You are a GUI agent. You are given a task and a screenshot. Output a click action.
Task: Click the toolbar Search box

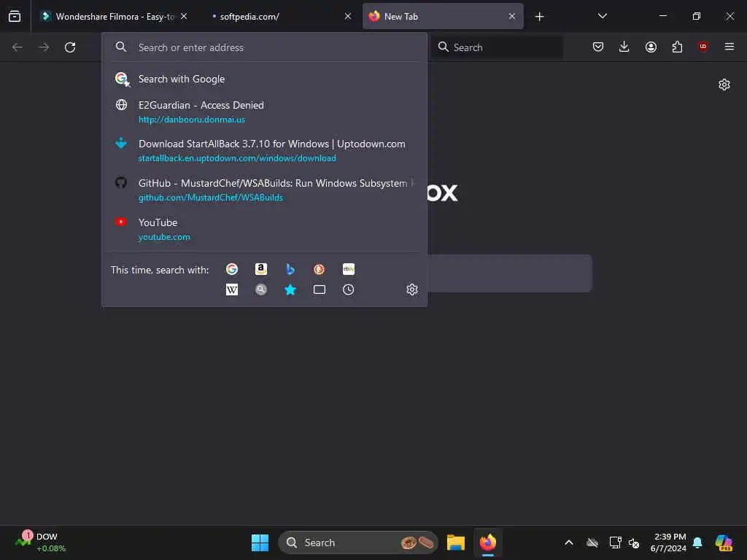(x=497, y=47)
